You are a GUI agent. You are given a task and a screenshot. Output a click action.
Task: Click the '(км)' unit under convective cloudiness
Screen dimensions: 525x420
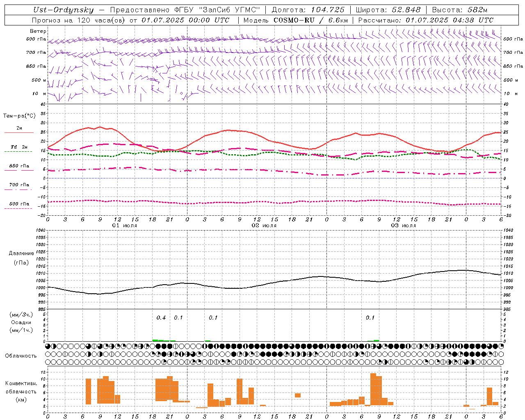click(x=21, y=399)
